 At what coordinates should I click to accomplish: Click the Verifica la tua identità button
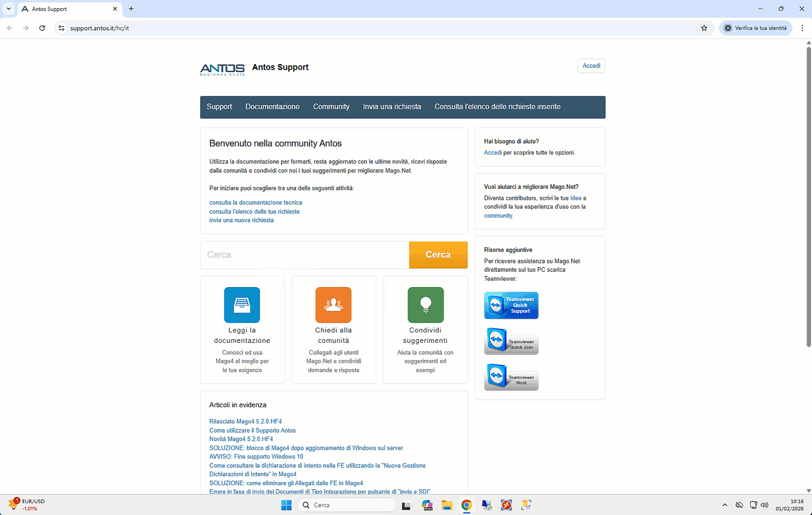click(756, 28)
